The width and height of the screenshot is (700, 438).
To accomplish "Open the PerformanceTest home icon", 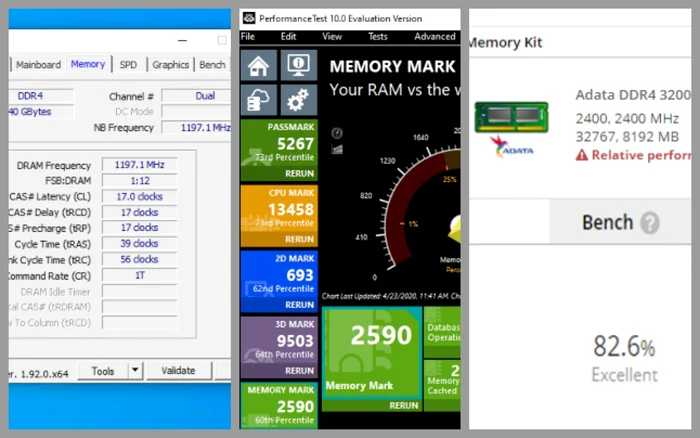I will click(258, 65).
